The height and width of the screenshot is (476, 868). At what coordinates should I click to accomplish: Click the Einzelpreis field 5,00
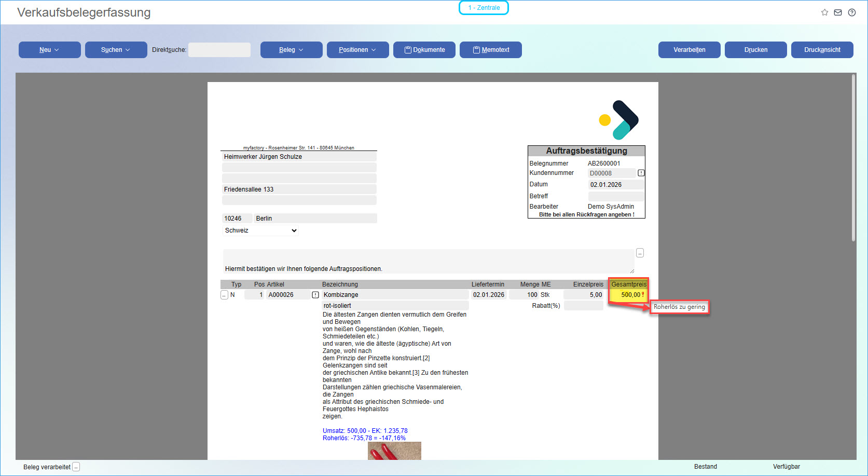pyautogui.click(x=584, y=295)
